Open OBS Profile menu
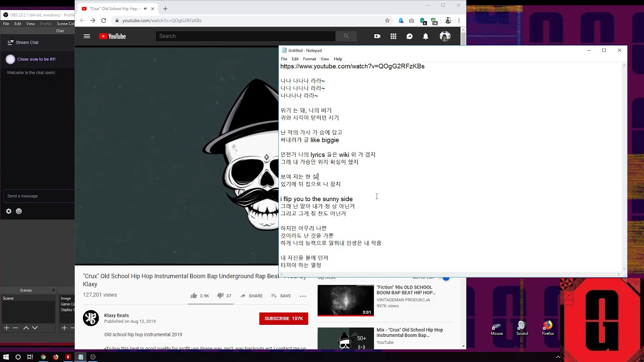This screenshot has height=362, width=644. 46,24
